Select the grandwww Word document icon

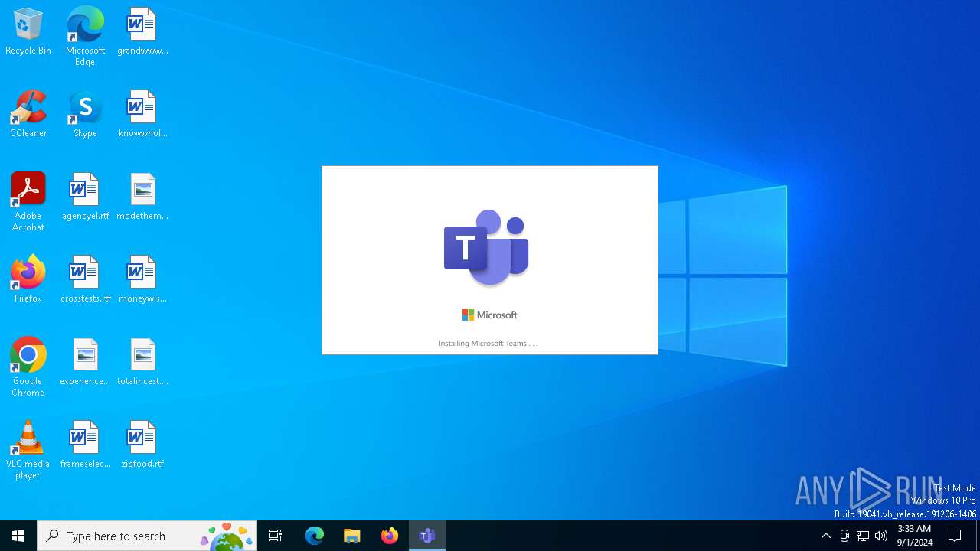pyautogui.click(x=142, y=32)
